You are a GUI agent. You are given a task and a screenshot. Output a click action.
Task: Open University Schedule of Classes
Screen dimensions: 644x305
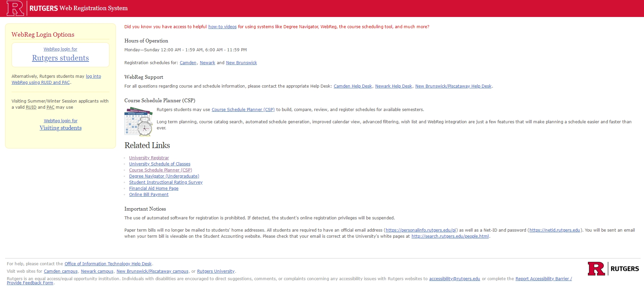point(159,164)
